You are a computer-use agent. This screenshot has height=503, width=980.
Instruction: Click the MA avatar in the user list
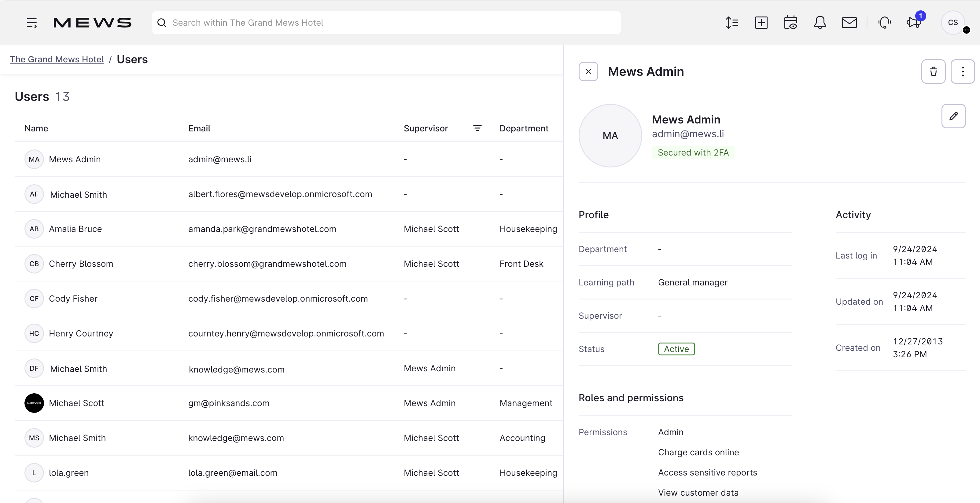[34, 159]
